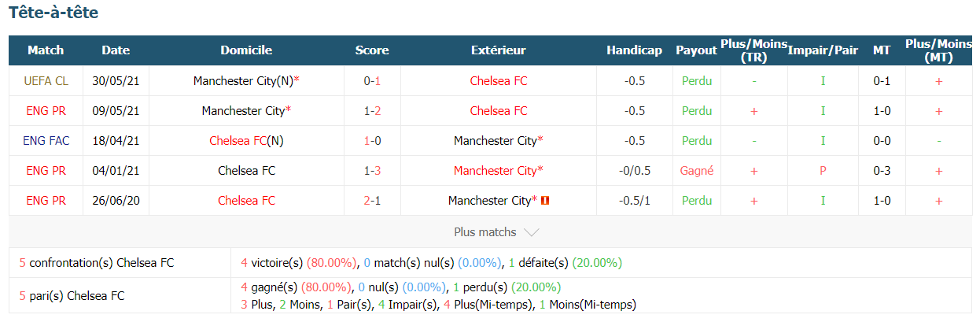Open the 0-1 score of 30/05/21 match
Image resolution: width=980 pixels, height=322 pixels.
(372, 80)
